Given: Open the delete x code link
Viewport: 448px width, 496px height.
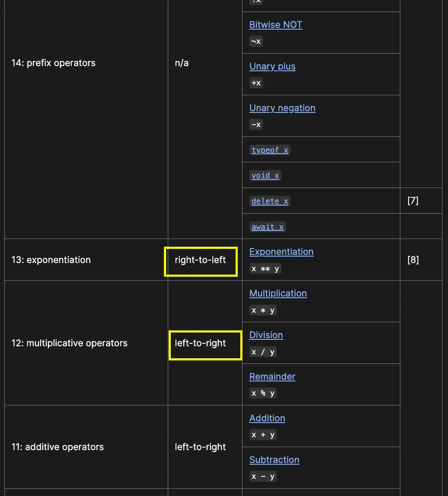Looking at the screenshot, I should pyautogui.click(x=270, y=201).
